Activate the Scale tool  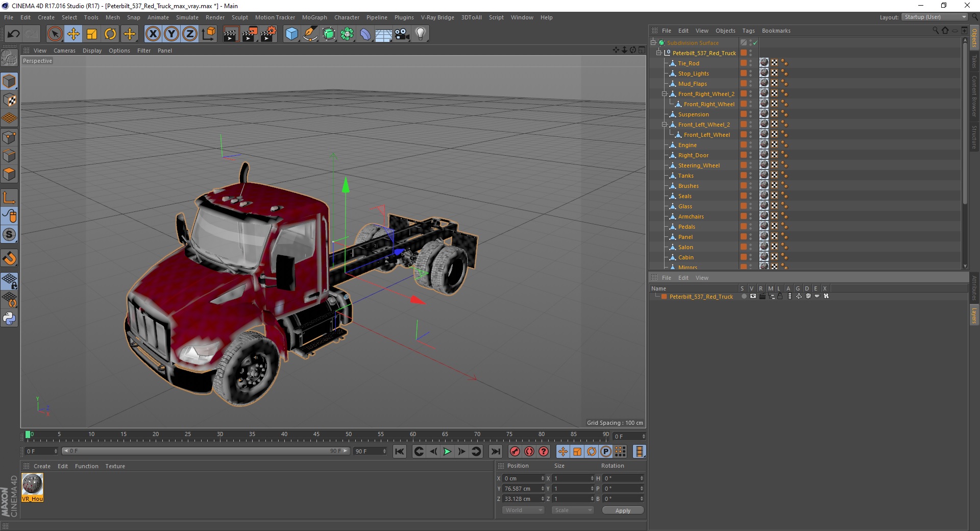[92, 34]
